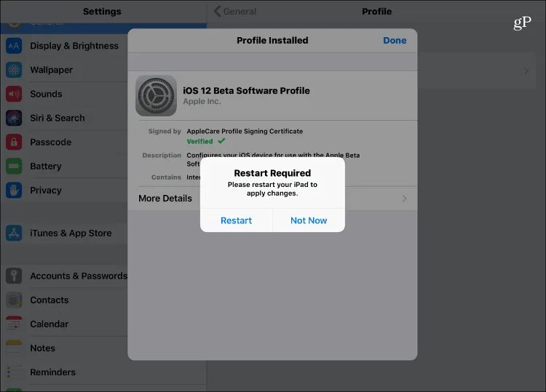Expand the profile row chevron behind the sheet
Viewport: 546px width, 392px height.
tap(526, 71)
